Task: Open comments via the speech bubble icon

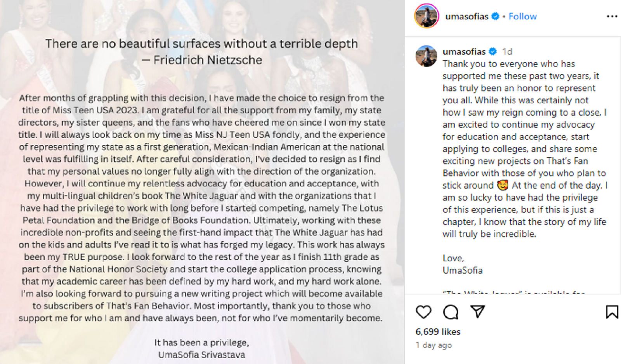Action: [451, 312]
